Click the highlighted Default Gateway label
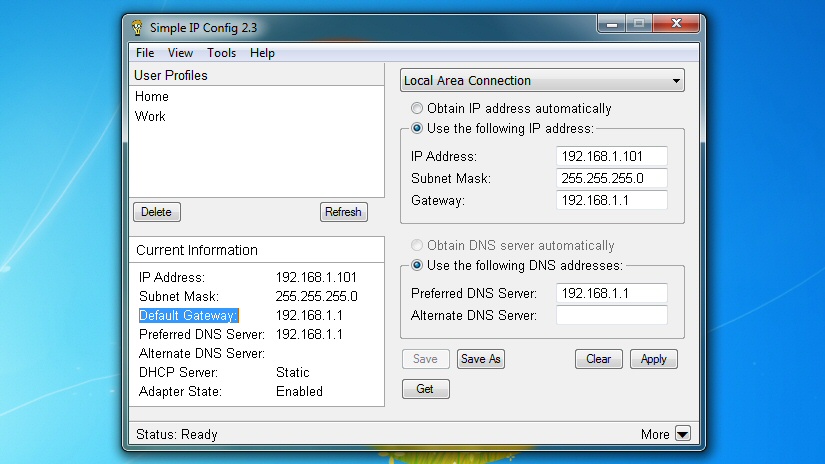This screenshot has height=464, width=825. 188,315
